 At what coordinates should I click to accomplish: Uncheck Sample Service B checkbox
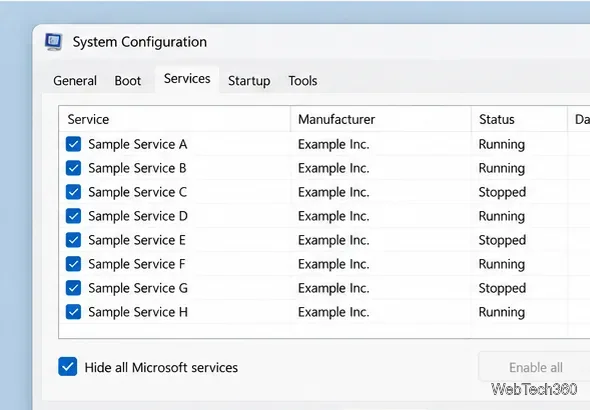point(73,168)
